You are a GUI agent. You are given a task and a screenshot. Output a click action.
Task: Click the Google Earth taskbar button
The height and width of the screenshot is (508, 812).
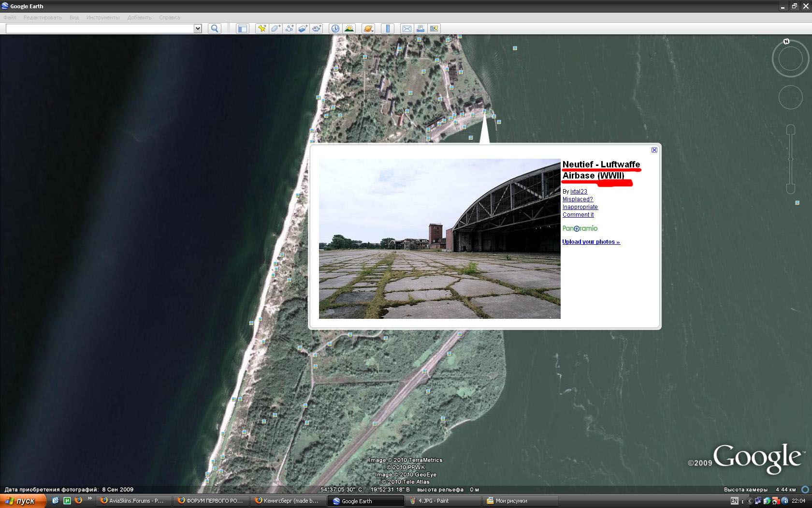[x=366, y=501]
